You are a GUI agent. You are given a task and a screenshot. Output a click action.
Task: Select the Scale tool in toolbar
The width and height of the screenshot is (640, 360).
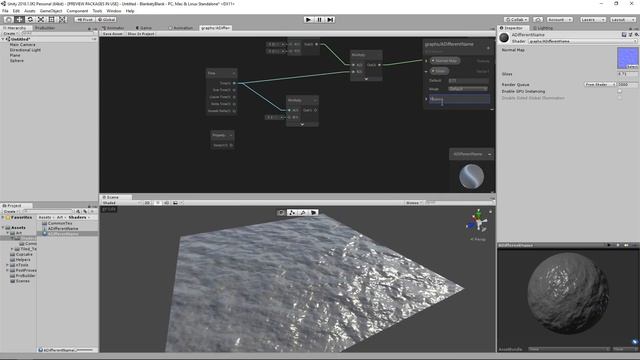(41, 20)
